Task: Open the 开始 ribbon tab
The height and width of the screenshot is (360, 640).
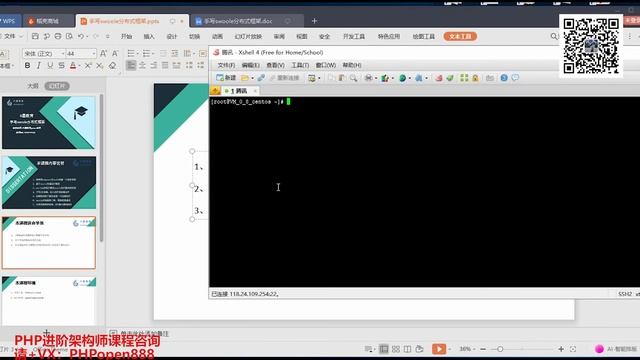Action: pyautogui.click(x=127, y=36)
